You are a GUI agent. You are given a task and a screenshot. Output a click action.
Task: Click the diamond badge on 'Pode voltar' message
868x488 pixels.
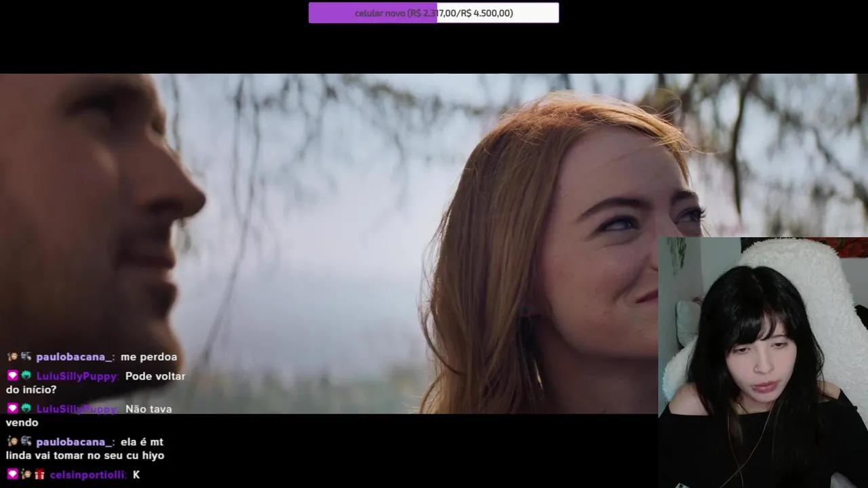pyautogui.click(x=12, y=375)
